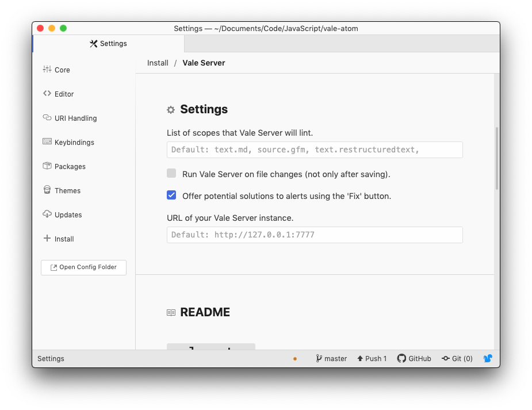Click the Core sliders icon
Image resolution: width=532 pixels, height=410 pixels.
click(x=47, y=69)
